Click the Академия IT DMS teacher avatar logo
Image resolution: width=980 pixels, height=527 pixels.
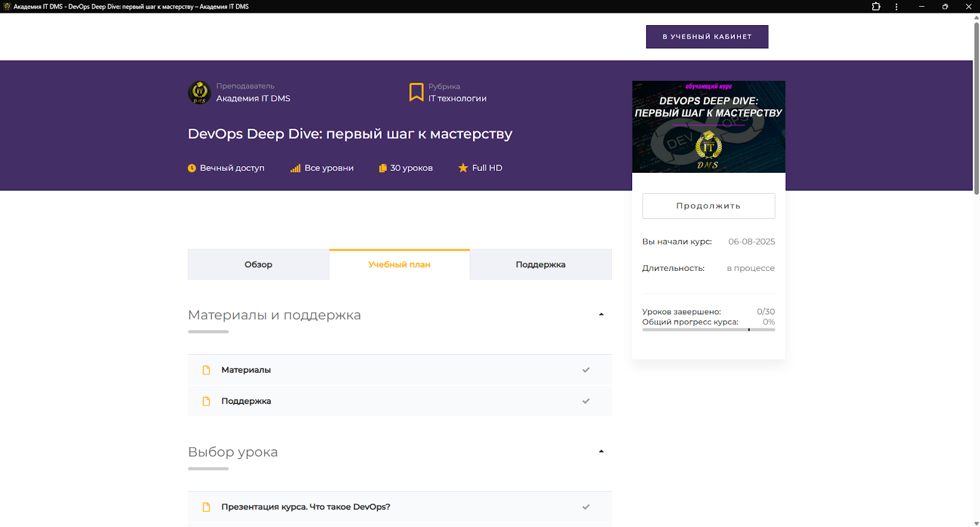pos(199,93)
